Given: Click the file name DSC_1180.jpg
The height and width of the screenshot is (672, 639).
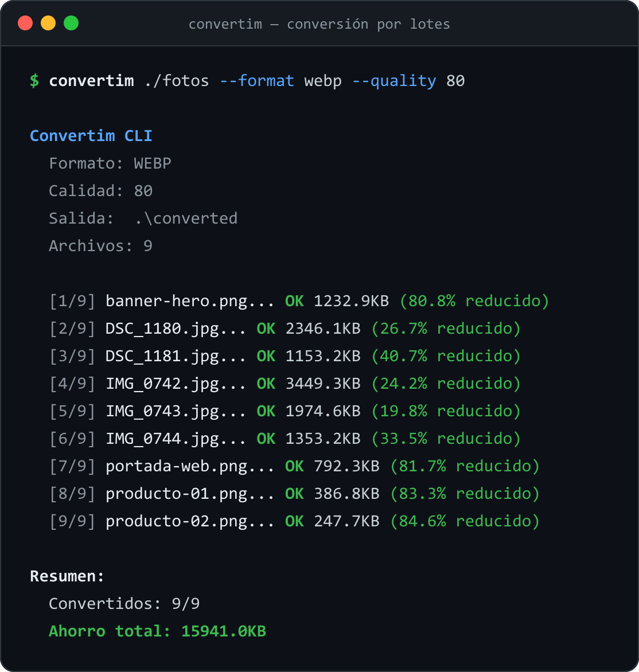Looking at the screenshot, I should (x=162, y=329).
